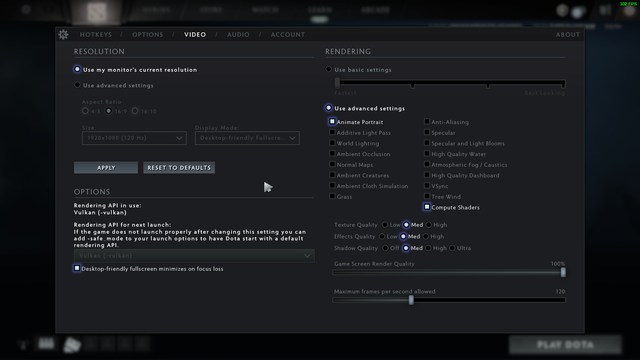Screen dimensions: 640x360
Task: Select Use advanced settings under Resolution
Action: tap(77, 85)
